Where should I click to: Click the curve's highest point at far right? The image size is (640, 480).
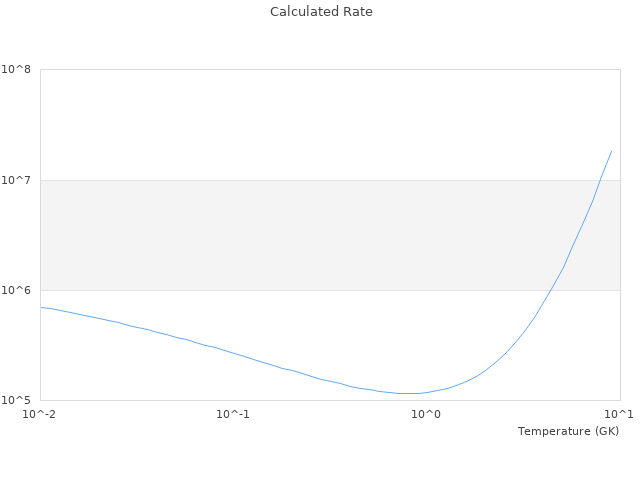pos(611,151)
